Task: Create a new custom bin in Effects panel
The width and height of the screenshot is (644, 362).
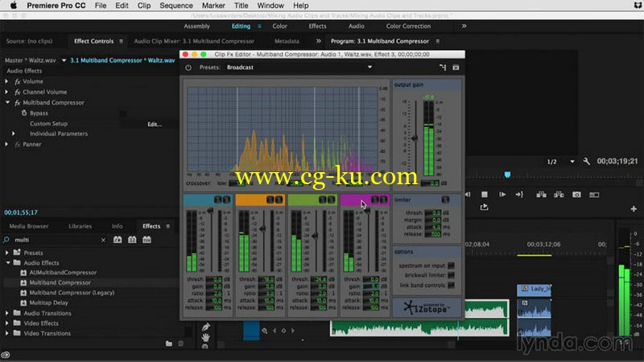Action: 169,343
